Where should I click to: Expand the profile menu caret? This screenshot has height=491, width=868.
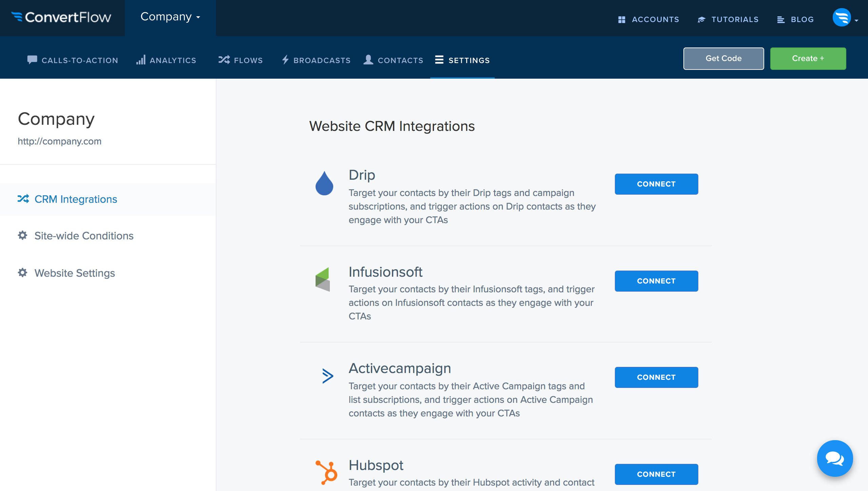tap(856, 21)
